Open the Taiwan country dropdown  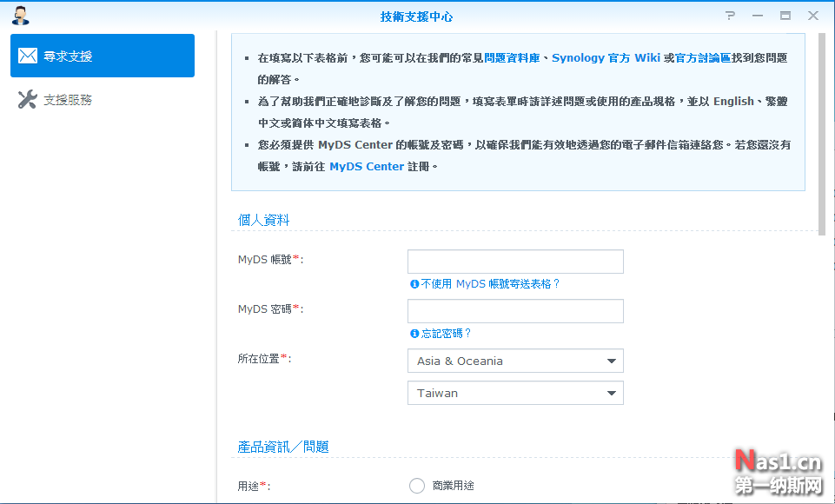[x=515, y=393]
